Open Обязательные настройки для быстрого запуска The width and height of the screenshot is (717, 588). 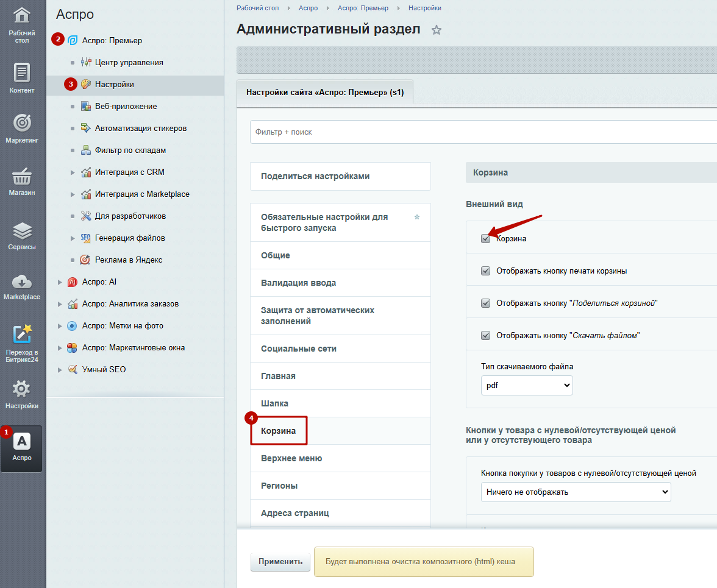coord(340,222)
